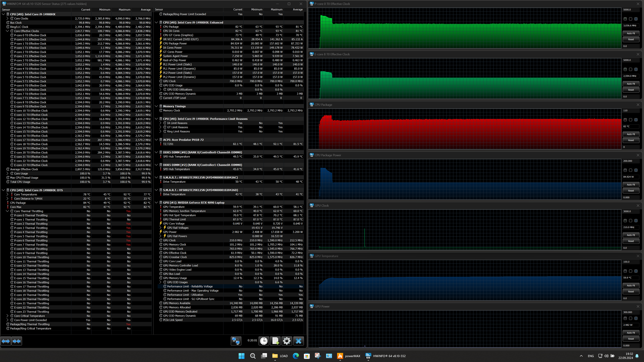Screen dimensions: 644x362
Task: Expand the Core Clocks row
Action: 8,18
